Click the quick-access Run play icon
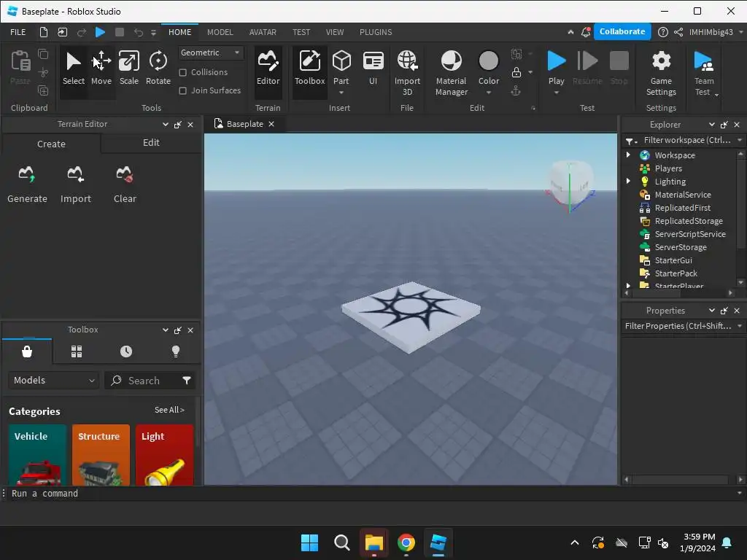 point(100,32)
